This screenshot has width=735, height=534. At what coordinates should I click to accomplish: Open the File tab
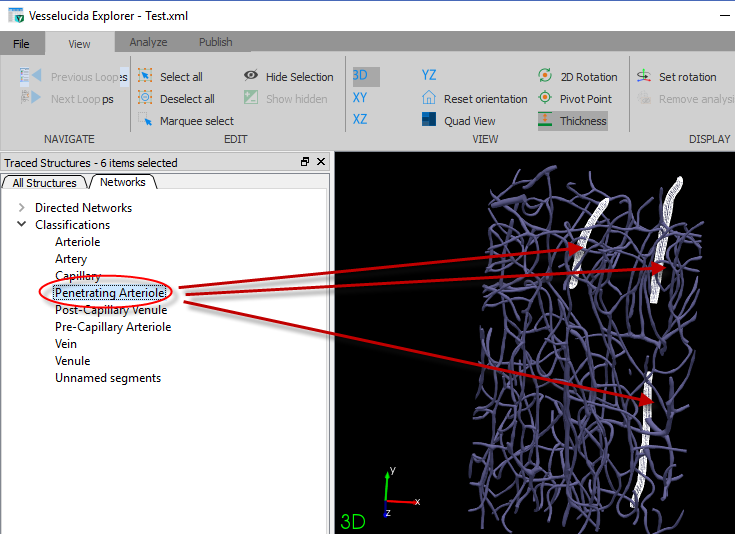click(22, 44)
